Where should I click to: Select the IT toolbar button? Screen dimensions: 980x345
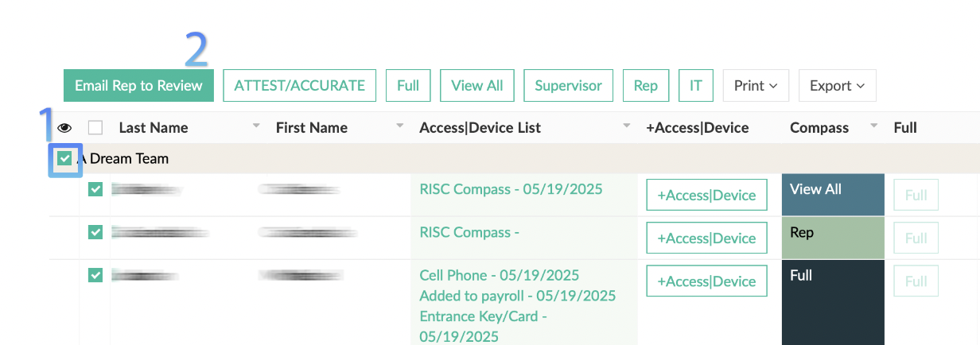click(696, 85)
